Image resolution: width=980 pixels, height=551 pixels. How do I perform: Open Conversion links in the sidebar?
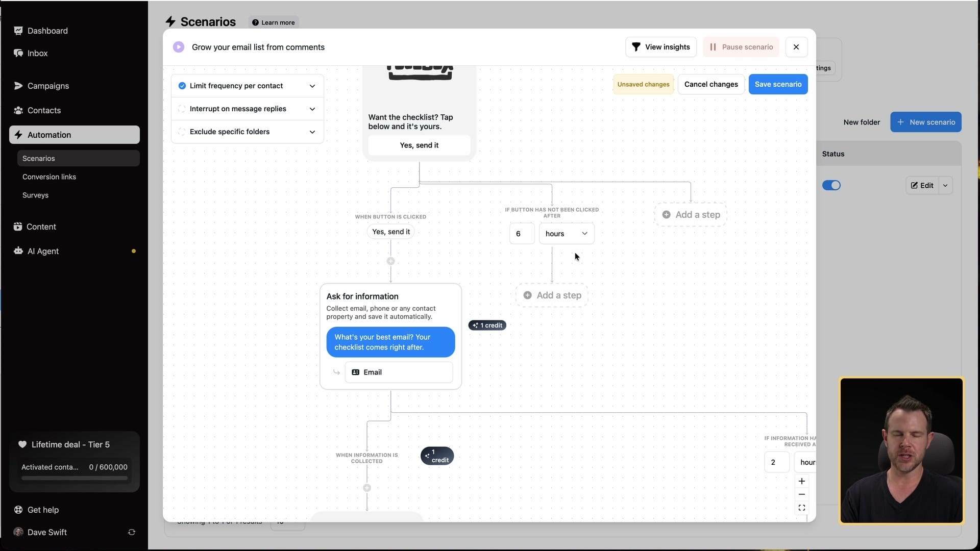point(49,177)
